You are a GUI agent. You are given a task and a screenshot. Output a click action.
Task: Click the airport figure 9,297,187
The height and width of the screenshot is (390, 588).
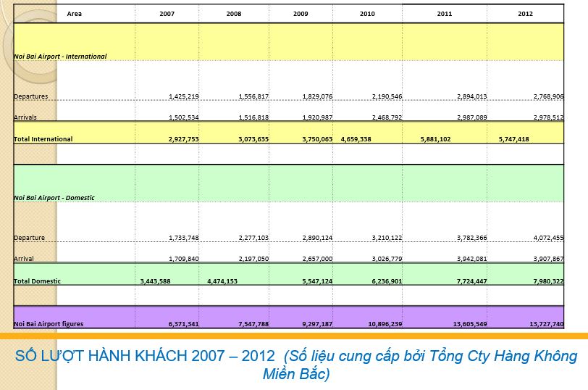pyautogui.click(x=317, y=324)
